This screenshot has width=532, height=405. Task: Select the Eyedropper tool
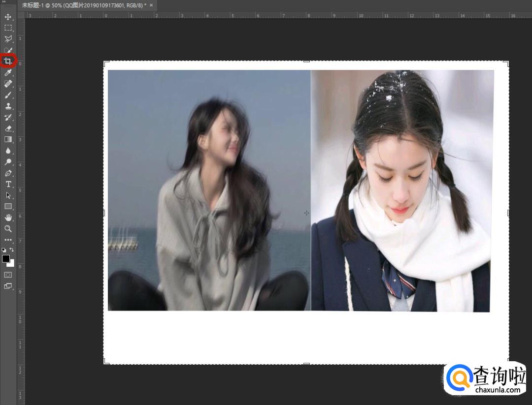coord(8,72)
